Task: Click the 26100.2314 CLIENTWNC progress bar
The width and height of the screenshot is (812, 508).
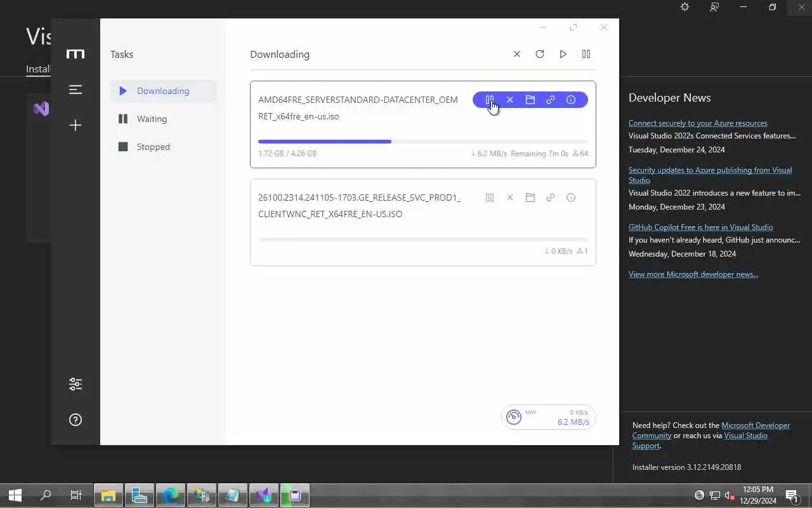Action: pyautogui.click(x=423, y=239)
